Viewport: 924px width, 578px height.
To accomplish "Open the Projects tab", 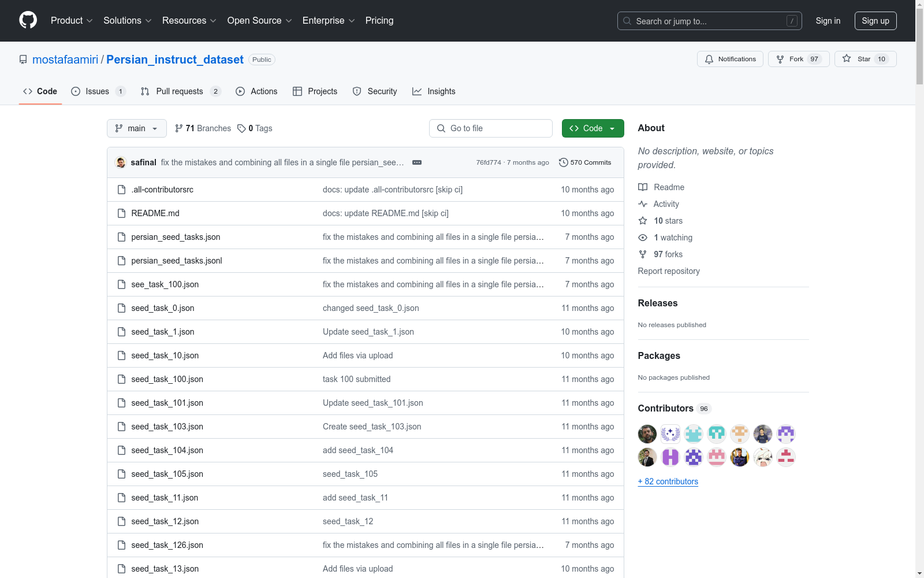I will 315,91.
